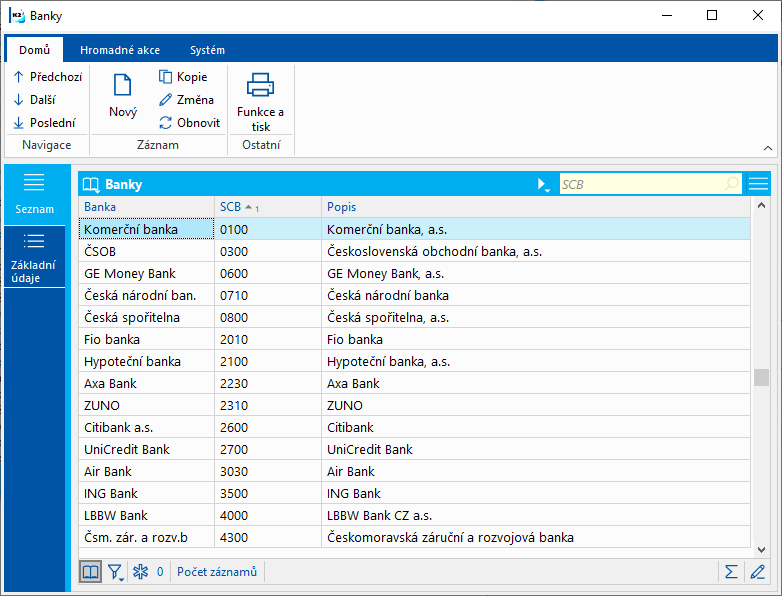782x596 pixels.
Task: Click the edit pencil icon in status bar
Action: (757, 572)
